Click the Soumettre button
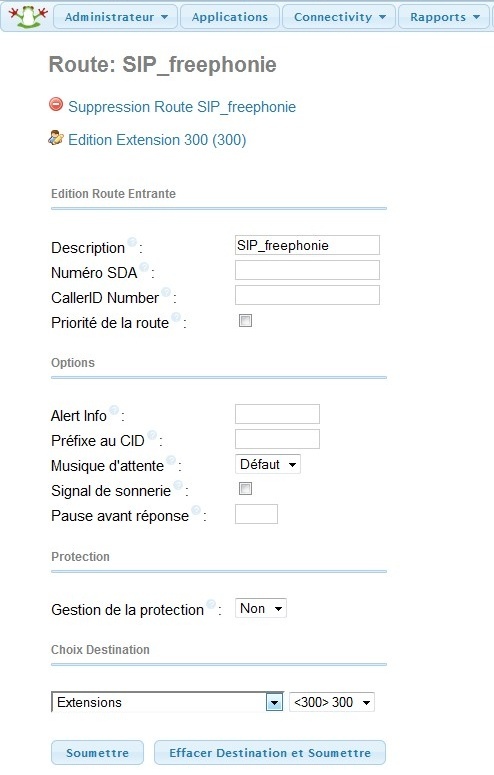The width and height of the screenshot is (494, 775). [x=97, y=753]
